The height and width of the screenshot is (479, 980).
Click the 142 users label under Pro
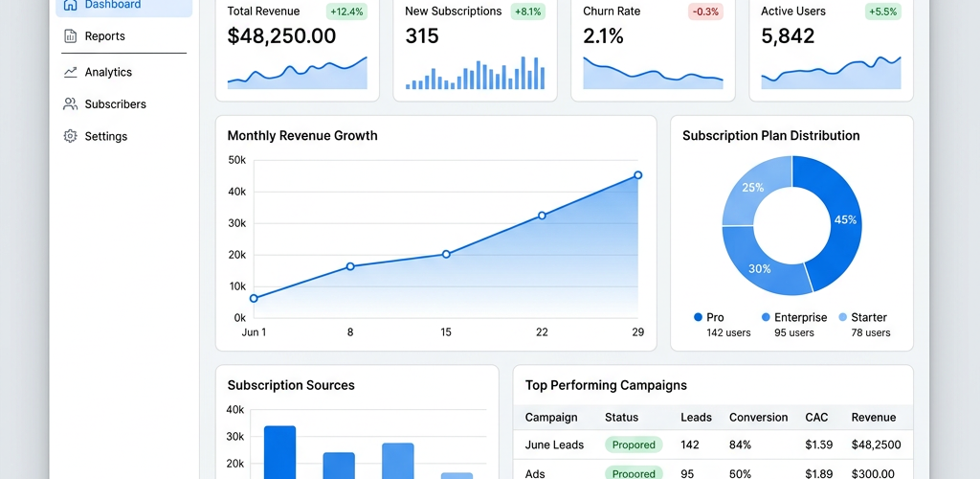[728, 332]
